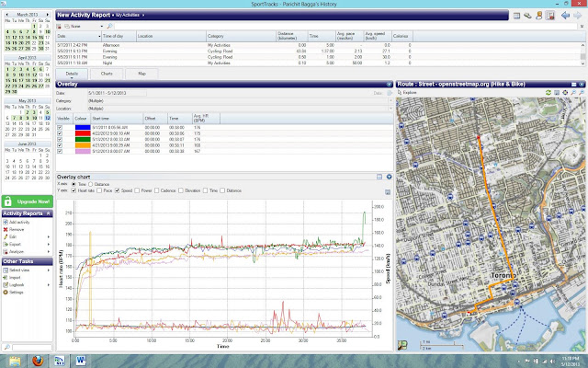Select the Time X axis radio button
Viewport: 588px width, 368px height.
point(73,184)
